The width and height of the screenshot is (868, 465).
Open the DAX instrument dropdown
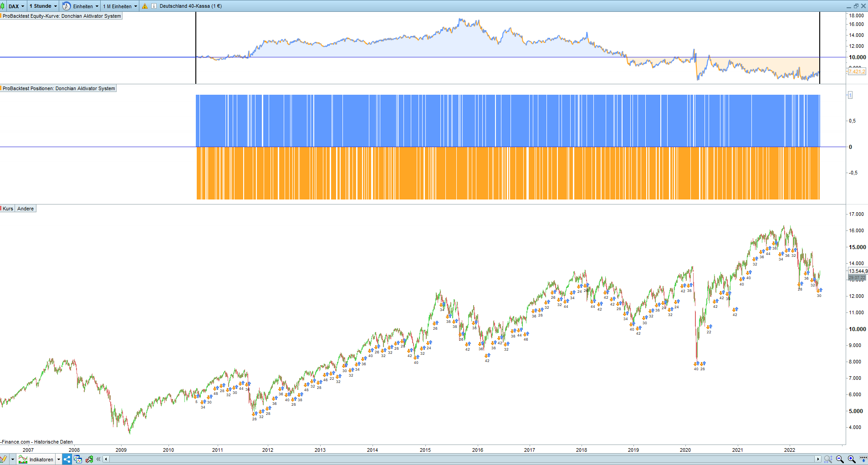click(16, 6)
